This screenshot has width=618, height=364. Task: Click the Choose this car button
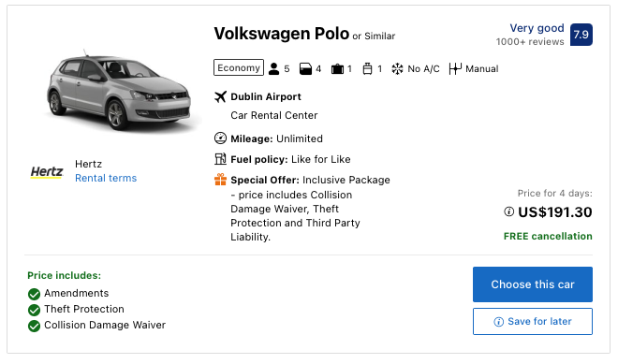tap(533, 284)
